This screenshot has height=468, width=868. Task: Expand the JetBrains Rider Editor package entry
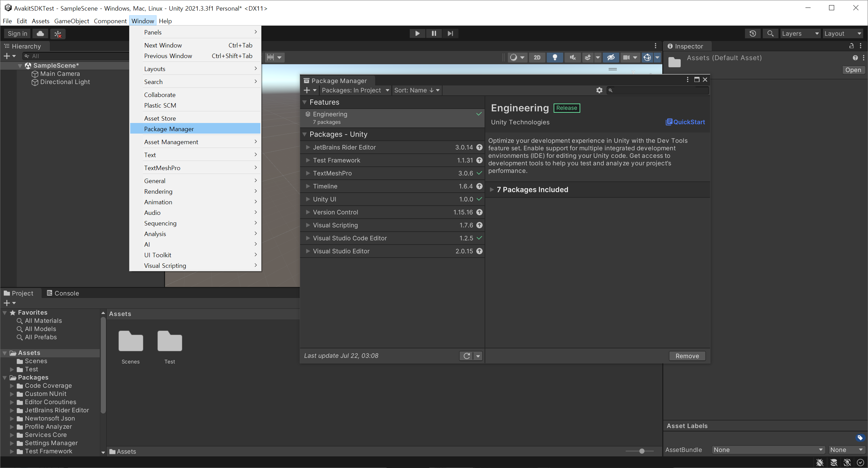(307, 147)
